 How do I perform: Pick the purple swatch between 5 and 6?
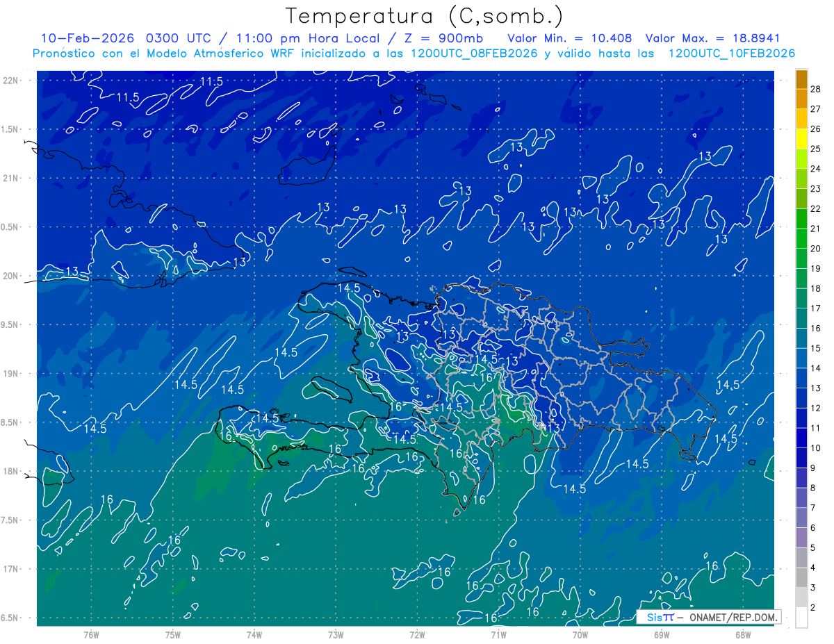coord(801,538)
